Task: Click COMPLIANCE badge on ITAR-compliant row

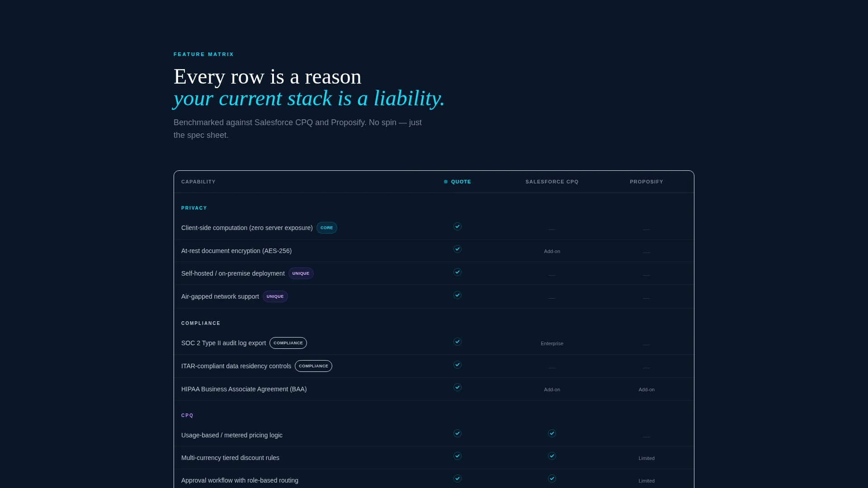Action: tap(313, 366)
